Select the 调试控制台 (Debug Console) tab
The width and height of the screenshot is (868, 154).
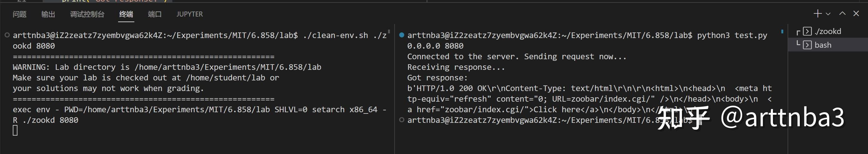87,14
